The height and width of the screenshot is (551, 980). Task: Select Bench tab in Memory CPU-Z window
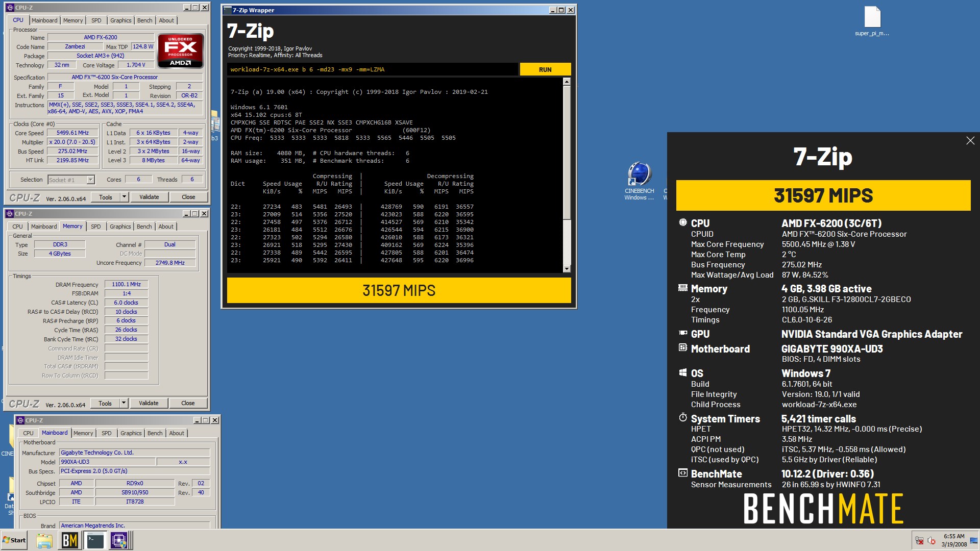click(x=144, y=227)
